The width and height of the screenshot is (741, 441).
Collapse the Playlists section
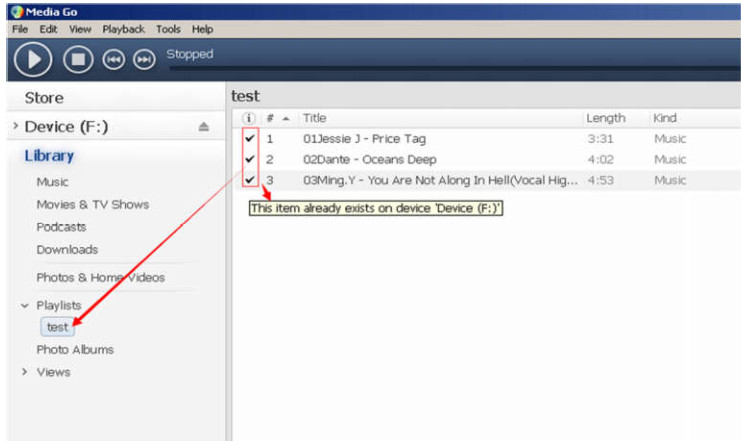[x=25, y=306]
